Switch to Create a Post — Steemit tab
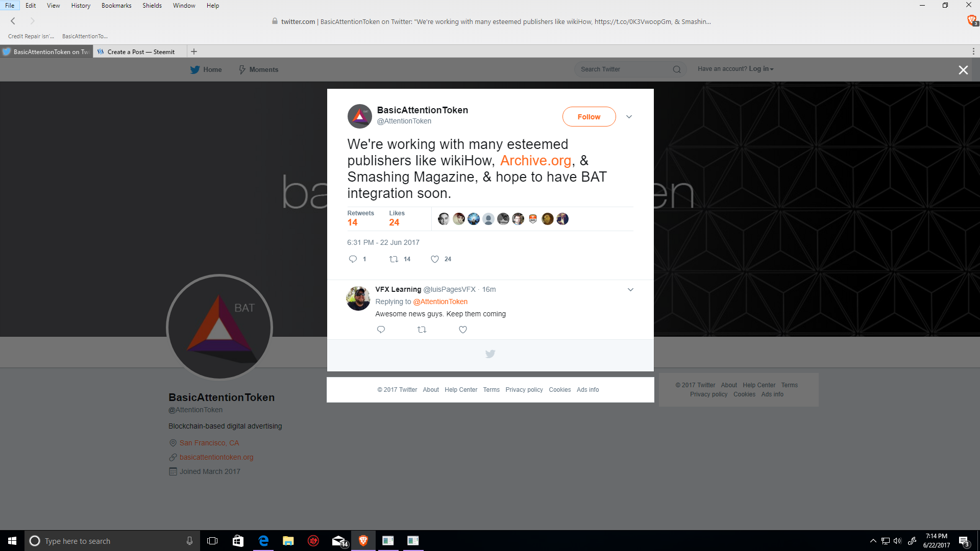980x551 pixels. tap(140, 52)
